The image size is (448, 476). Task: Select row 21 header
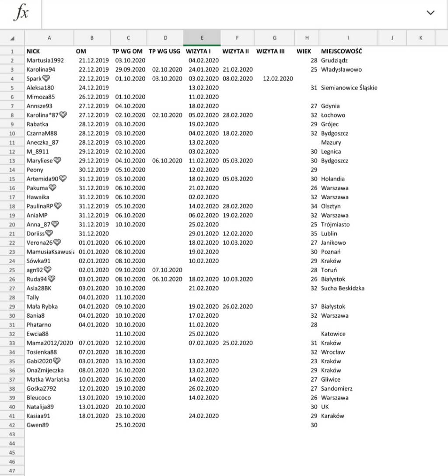pyautogui.click(x=12, y=233)
